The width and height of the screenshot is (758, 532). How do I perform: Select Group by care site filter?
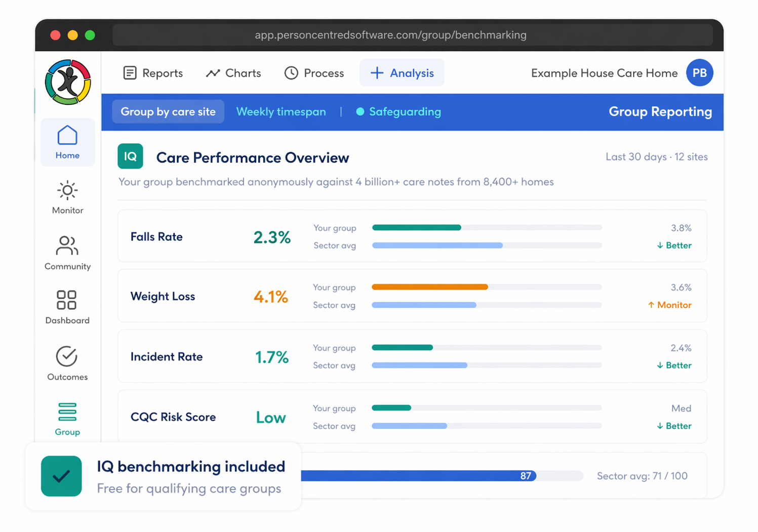click(x=168, y=112)
